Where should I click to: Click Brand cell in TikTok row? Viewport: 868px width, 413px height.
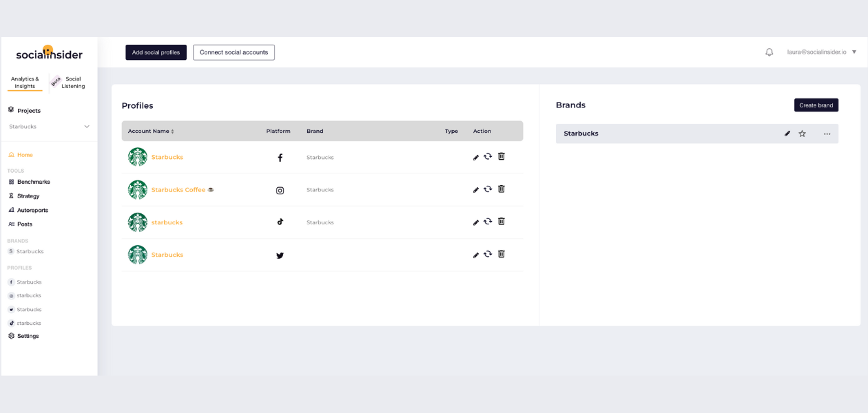tap(320, 222)
